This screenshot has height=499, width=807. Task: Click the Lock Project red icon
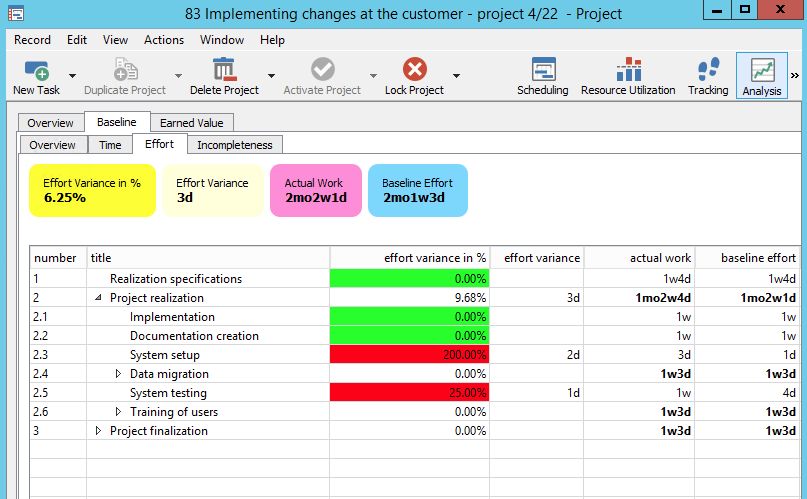coord(414,70)
